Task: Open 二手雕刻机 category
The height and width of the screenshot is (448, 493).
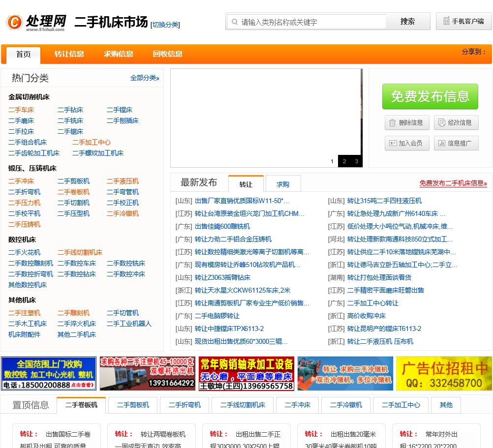Action: (x=74, y=313)
